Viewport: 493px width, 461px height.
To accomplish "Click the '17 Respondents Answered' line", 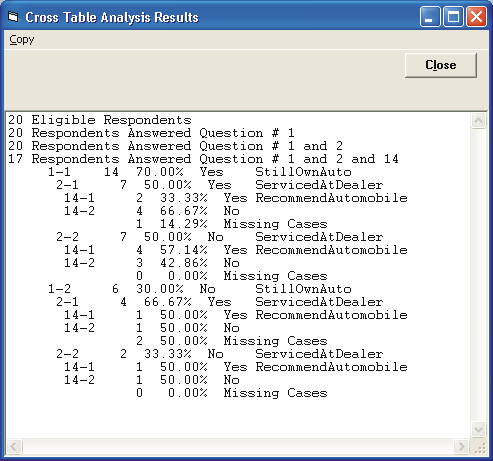I will pyautogui.click(x=203, y=159).
